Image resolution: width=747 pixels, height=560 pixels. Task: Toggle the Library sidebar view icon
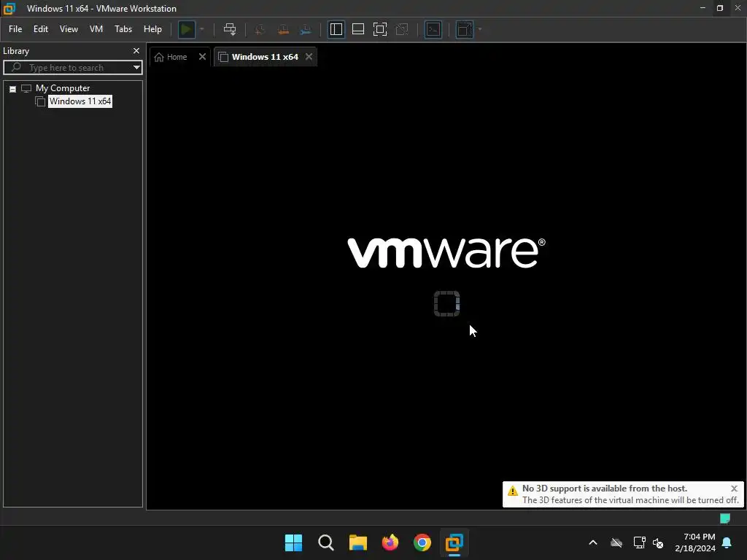336,29
